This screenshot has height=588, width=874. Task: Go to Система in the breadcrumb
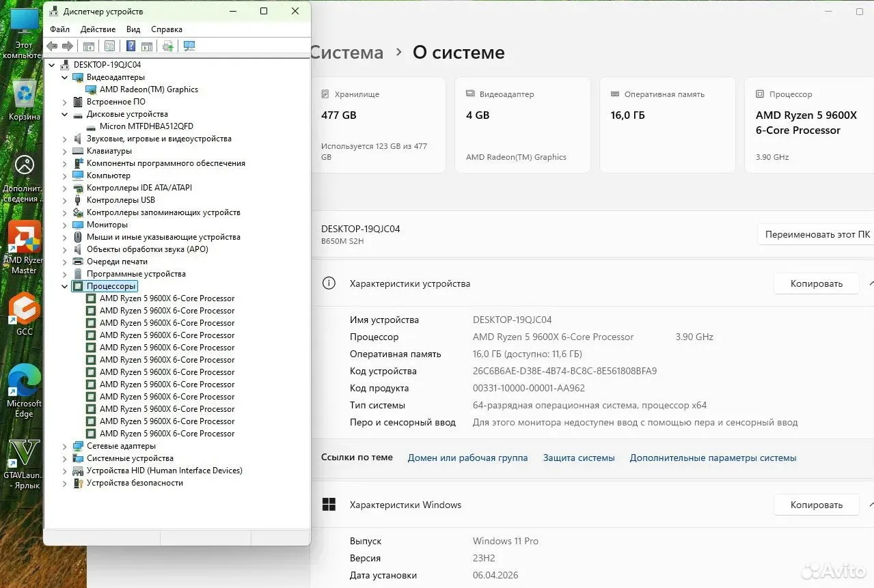click(347, 53)
